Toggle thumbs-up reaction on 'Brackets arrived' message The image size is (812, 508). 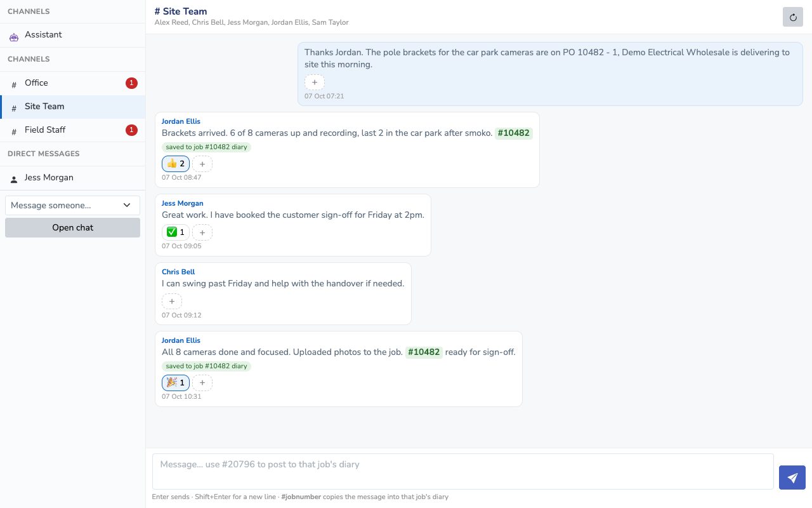pos(176,164)
